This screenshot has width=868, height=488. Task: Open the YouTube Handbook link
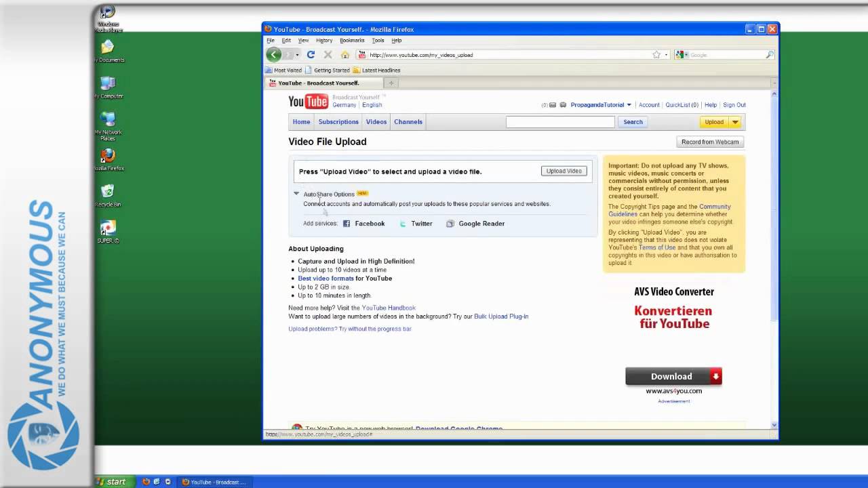tap(389, 308)
